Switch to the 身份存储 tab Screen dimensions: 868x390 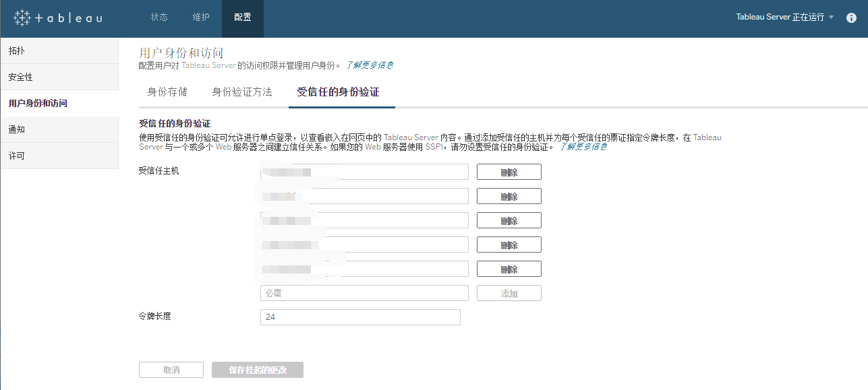click(x=167, y=92)
